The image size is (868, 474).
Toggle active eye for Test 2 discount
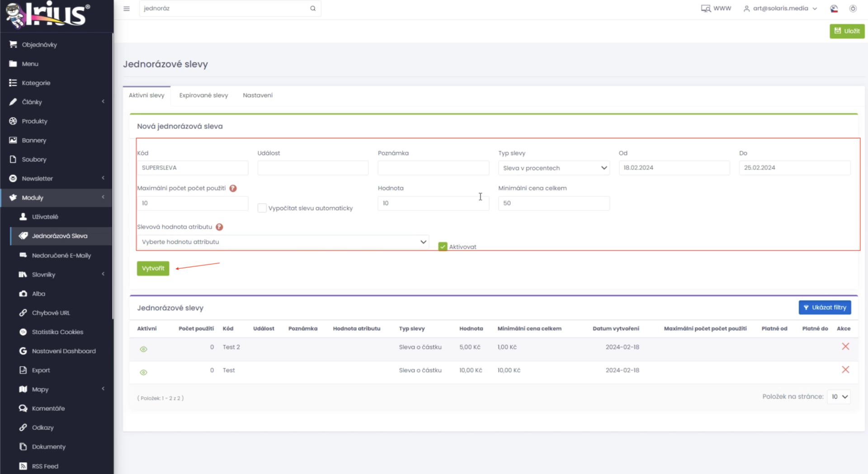click(143, 349)
